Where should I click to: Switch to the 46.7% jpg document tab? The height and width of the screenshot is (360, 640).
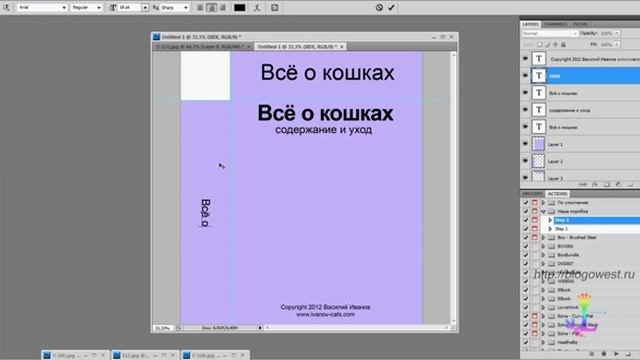(x=203, y=47)
